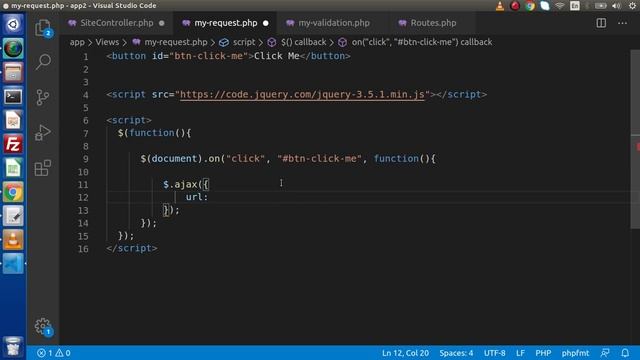The height and width of the screenshot is (360, 640).
Task: Click the Wi-Fi indicator in the top panel
Action: [560, 6]
